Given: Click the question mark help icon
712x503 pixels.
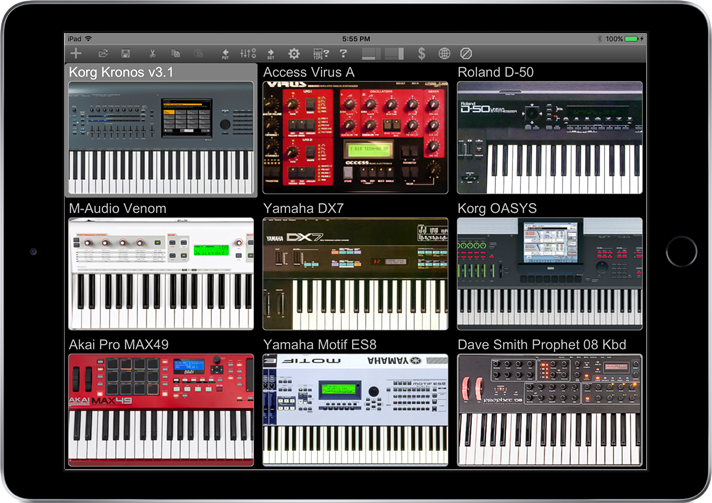Looking at the screenshot, I should [x=343, y=53].
